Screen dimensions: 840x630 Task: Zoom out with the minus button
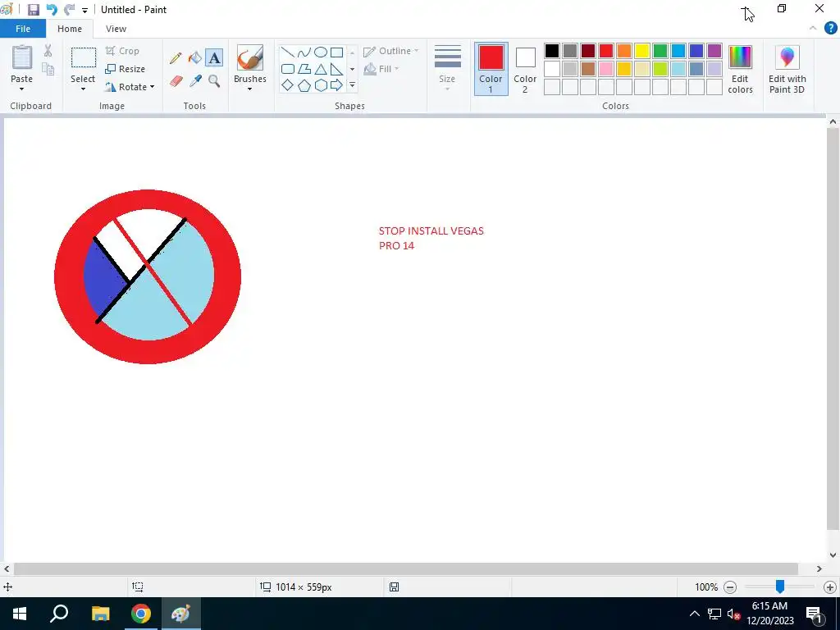coord(729,587)
